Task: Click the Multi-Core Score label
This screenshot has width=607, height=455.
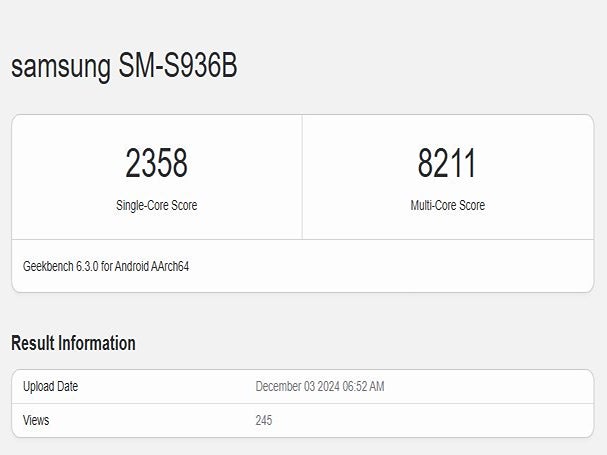Action: pyautogui.click(x=447, y=205)
